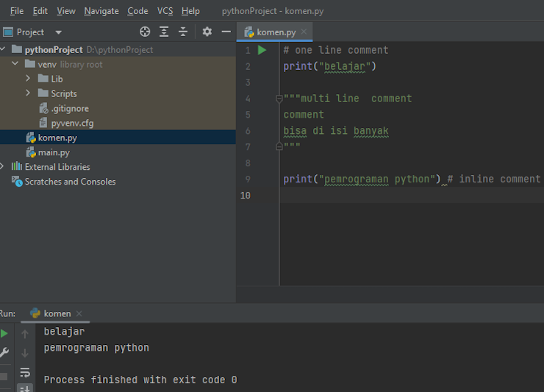The height and width of the screenshot is (392, 544).
Task: Fold the multi line comment at line 4
Action: (279, 99)
